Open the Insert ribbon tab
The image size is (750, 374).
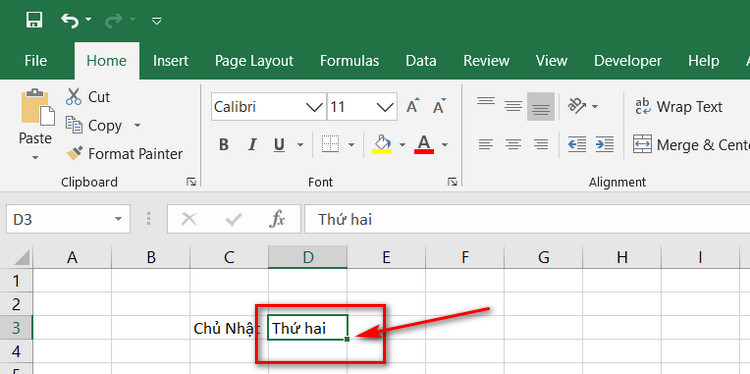point(171,61)
